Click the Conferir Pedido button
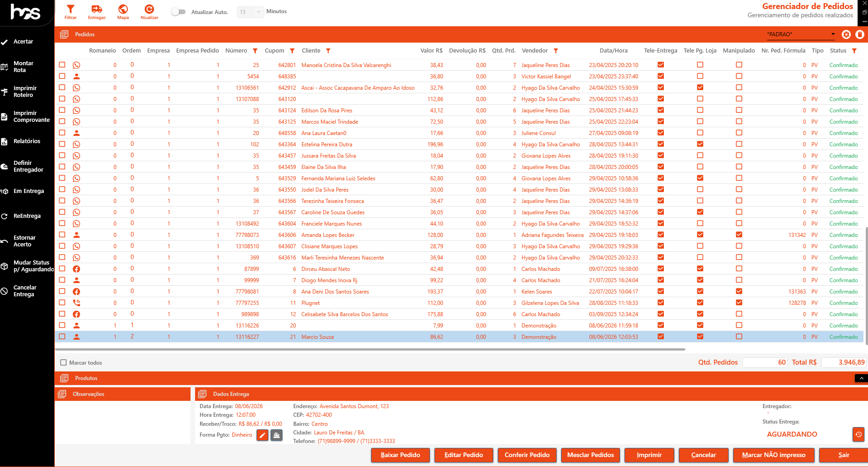This screenshot has width=868, height=467. (x=527, y=455)
